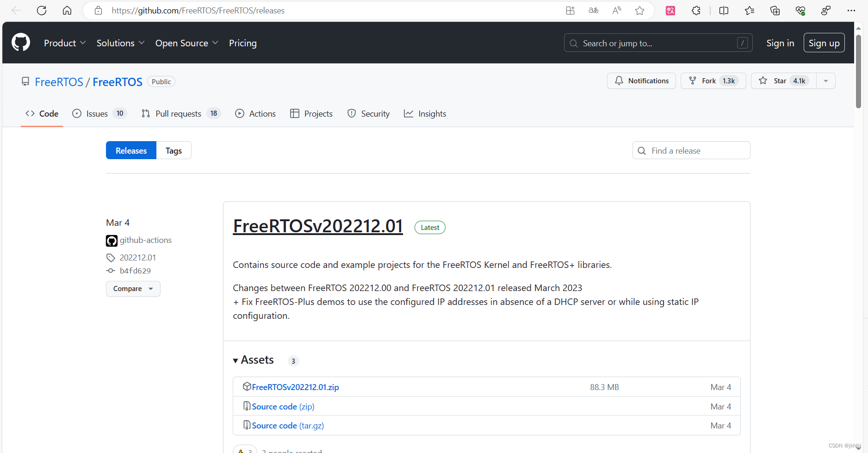The width and height of the screenshot is (868, 453).
Task: Open the Pricing page
Action: (243, 43)
